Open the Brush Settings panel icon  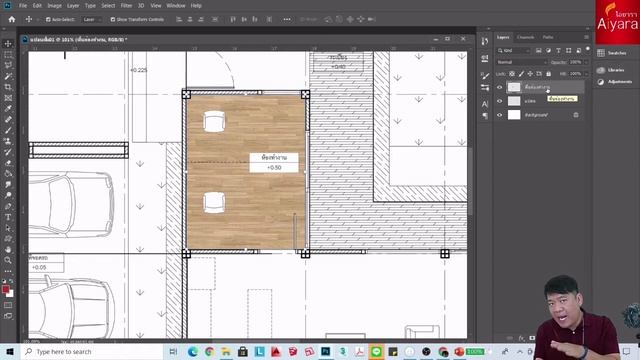pos(485,76)
